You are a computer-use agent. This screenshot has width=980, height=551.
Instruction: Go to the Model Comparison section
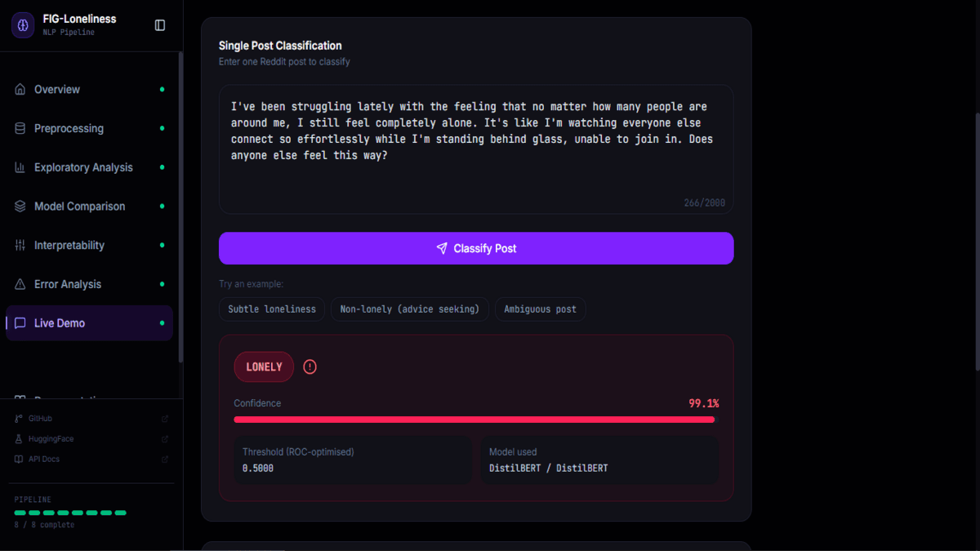[89, 207]
